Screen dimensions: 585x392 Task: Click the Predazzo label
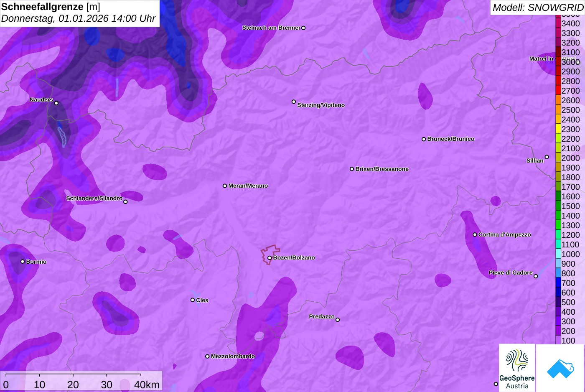(322, 316)
